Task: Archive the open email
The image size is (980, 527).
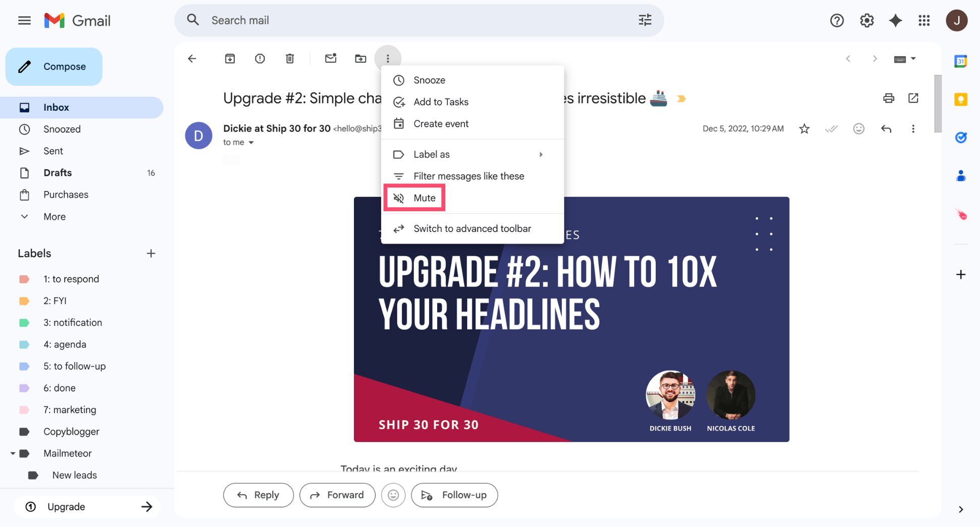Action: pyautogui.click(x=230, y=59)
